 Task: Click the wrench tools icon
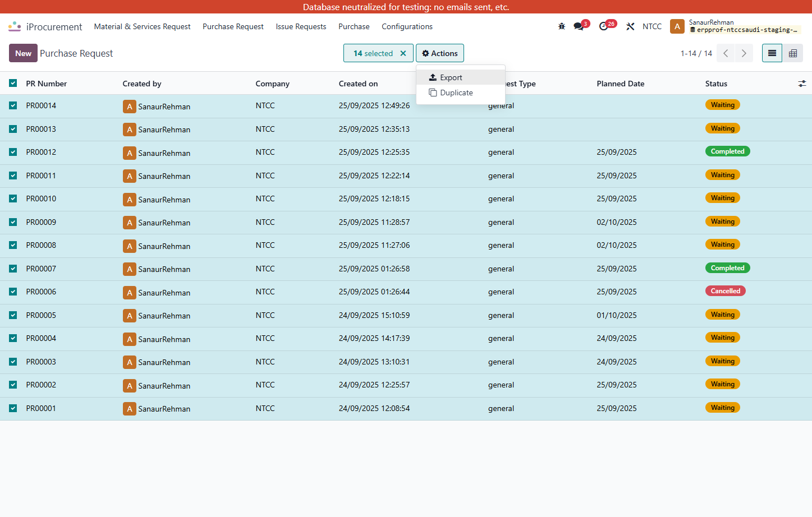630,26
